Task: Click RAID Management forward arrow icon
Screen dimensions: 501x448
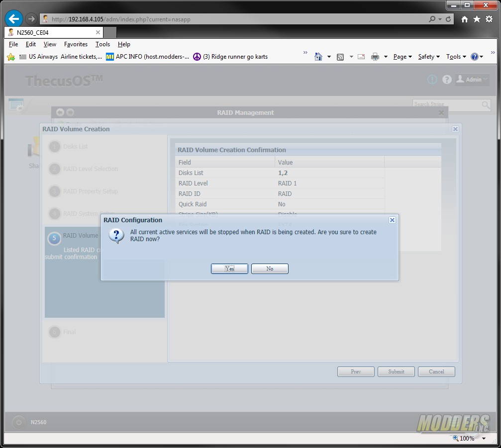Action: 70,112
